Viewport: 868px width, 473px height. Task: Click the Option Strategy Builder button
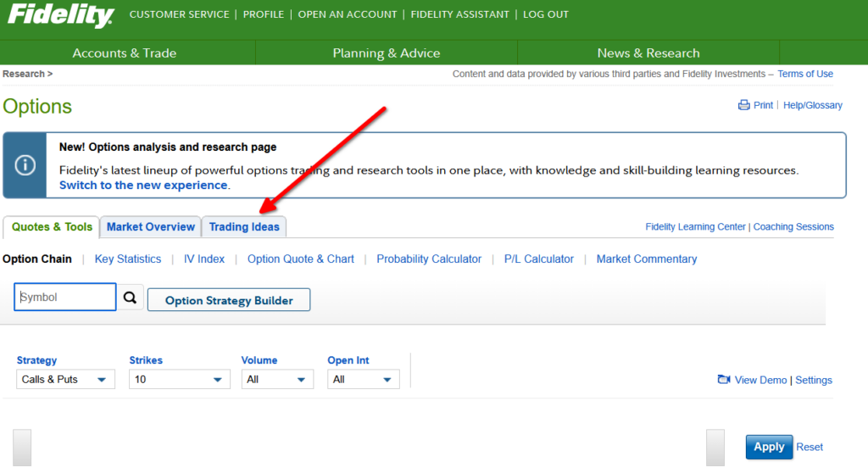click(229, 300)
